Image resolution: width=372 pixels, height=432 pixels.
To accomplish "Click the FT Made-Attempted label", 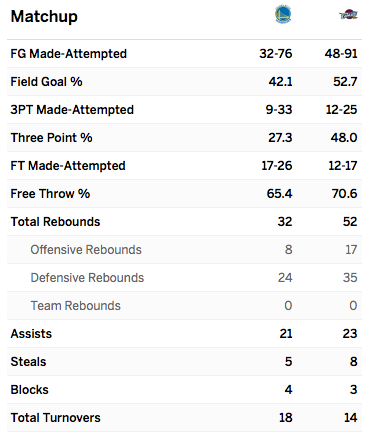I will click(x=68, y=166).
